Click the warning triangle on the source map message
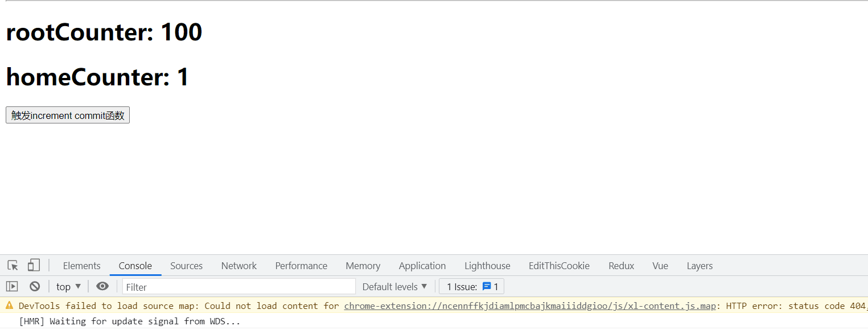This screenshot has width=868, height=330. coord(10,306)
